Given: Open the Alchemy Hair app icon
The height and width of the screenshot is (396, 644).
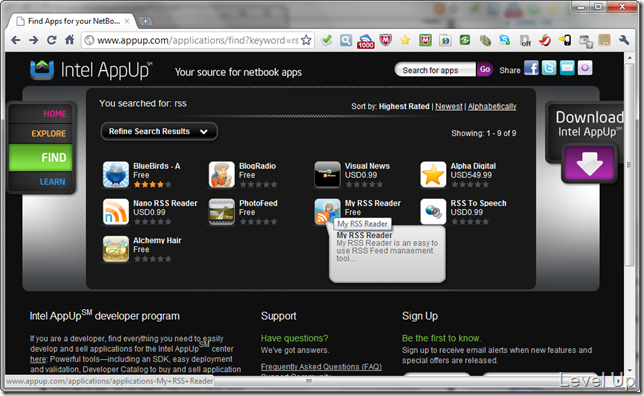Looking at the screenshot, I should point(116,249).
